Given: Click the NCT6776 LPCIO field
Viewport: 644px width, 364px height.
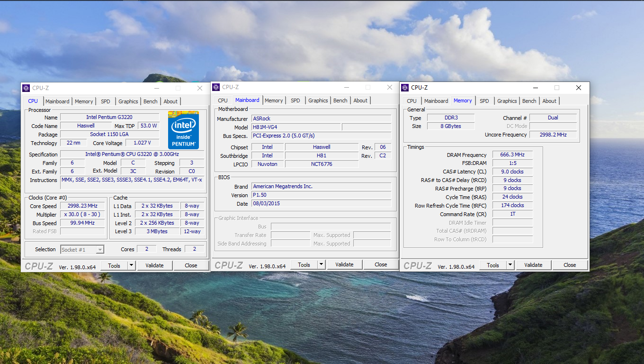Looking at the screenshot, I should 322,164.
